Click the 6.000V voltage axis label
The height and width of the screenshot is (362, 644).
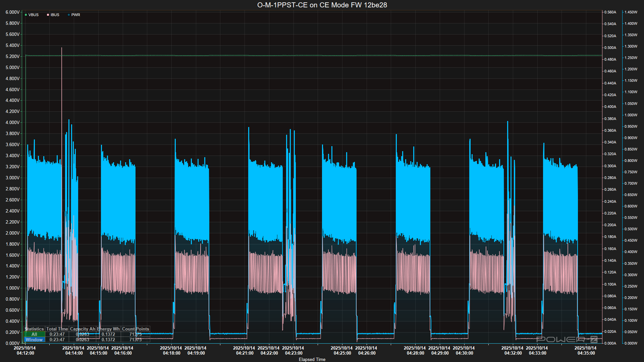point(12,12)
